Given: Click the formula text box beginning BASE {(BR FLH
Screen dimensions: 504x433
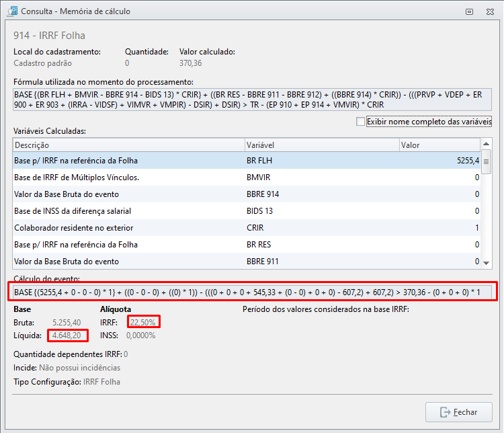Looking at the screenshot, I should pyautogui.click(x=252, y=100).
